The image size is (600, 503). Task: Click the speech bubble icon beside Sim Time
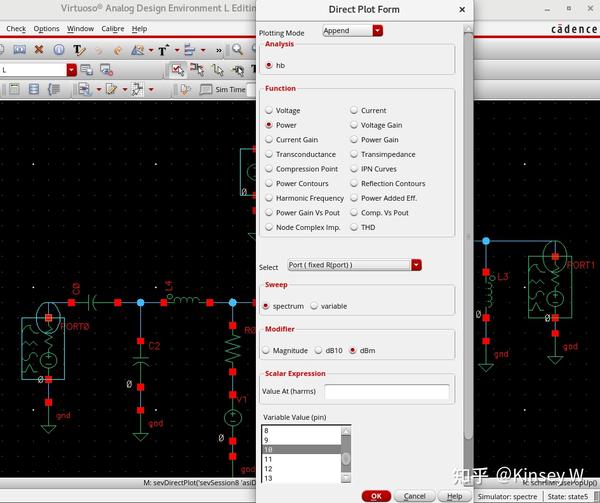205,90
